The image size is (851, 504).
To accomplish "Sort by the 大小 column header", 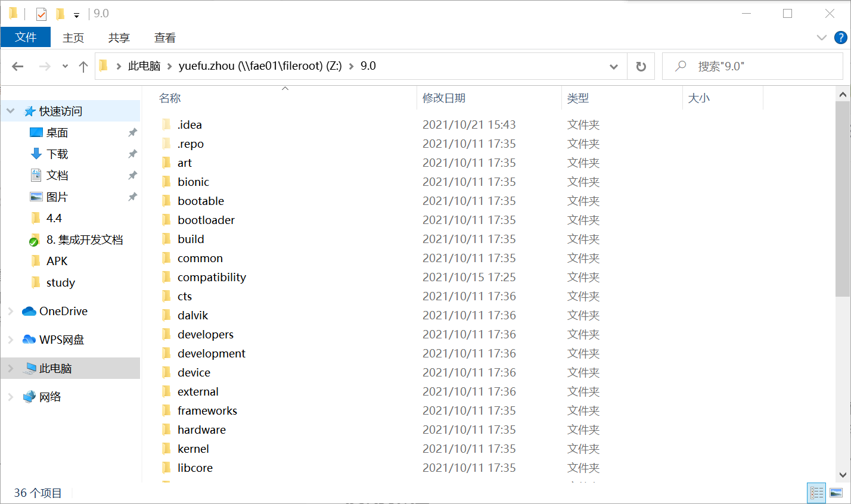I will click(x=699, y=98).
